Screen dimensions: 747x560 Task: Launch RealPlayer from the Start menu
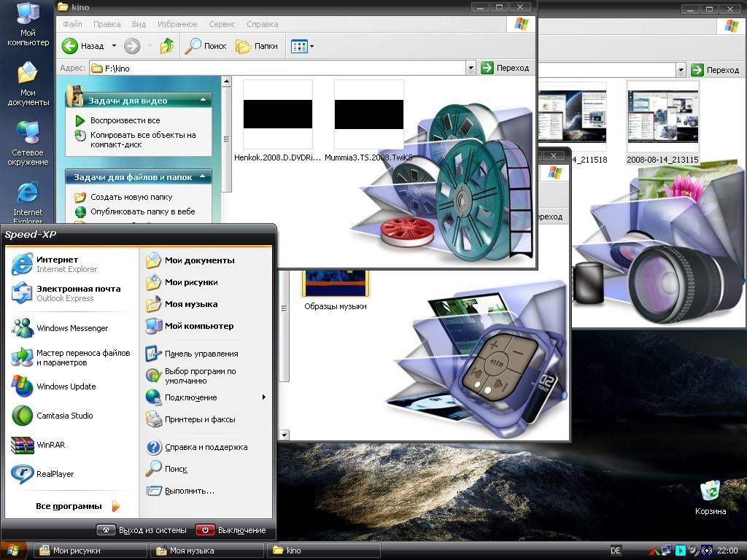click(55, 474)
